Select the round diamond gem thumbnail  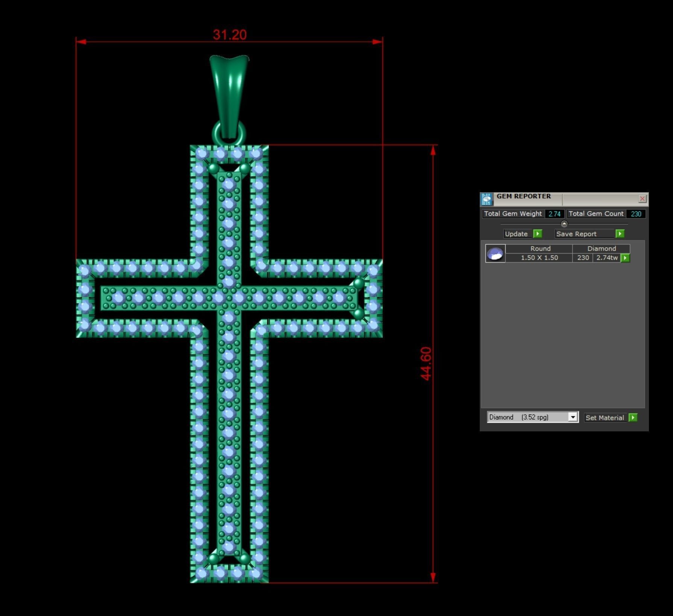pos(495,253)
